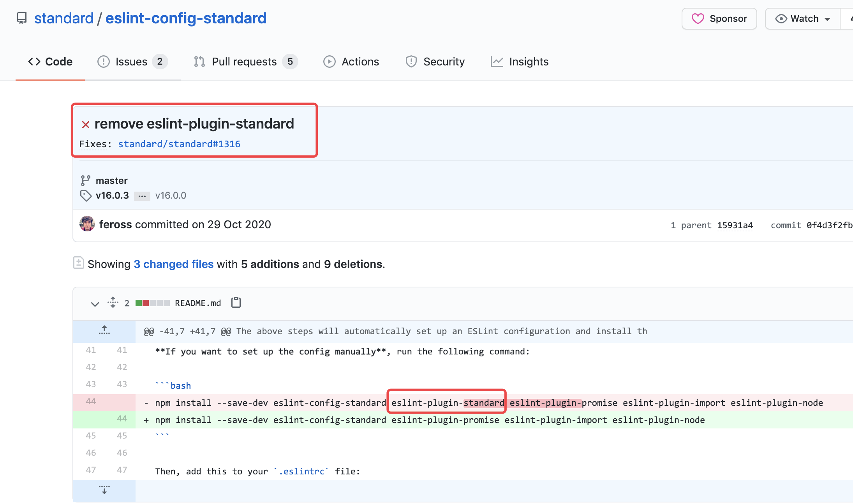Click the tag icon beside v16.0.3
The width and height of the screenshot is (853, 504).
click(86, 196)
